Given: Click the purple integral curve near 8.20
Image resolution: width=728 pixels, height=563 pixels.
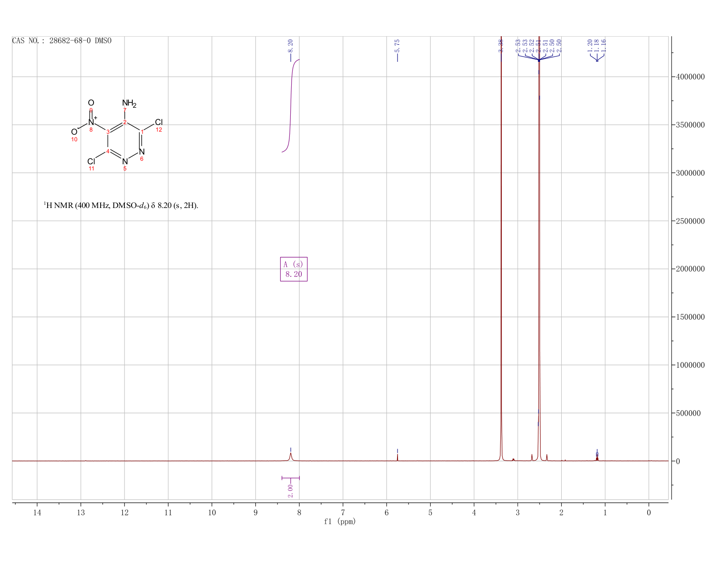Looking at the screenshot, I should pos(291,106).
